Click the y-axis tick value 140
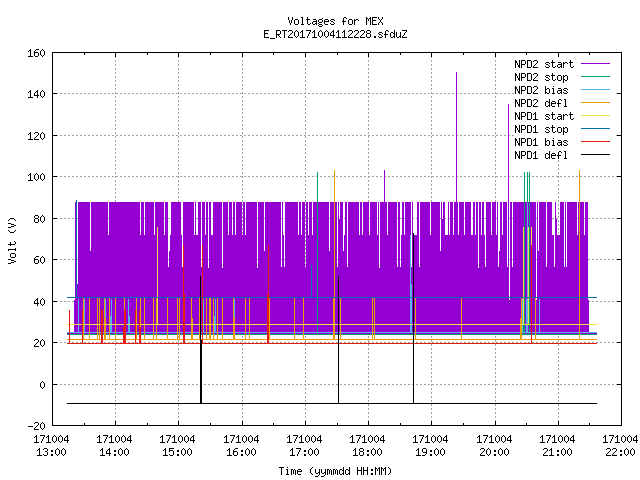The width and height of the screenshot is (640, 480). click(36, 94)
